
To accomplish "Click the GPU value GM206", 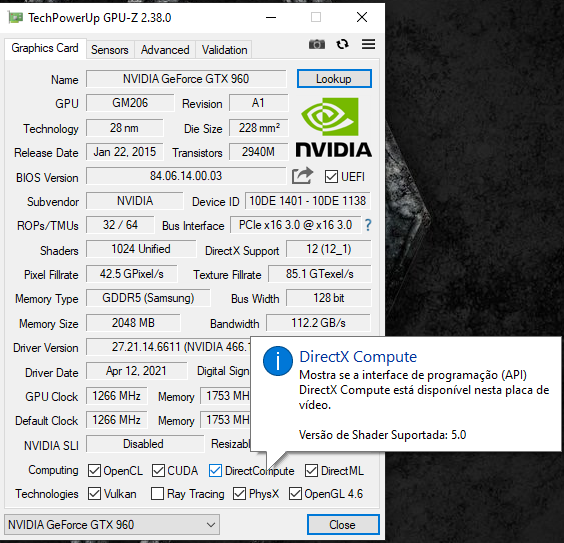I will [x=130, y=103].
